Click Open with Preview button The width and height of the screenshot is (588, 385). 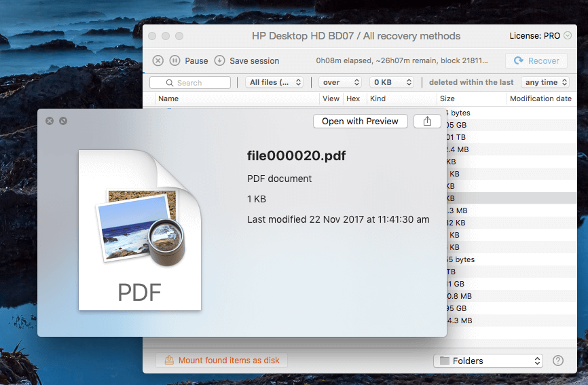(361, 121)
